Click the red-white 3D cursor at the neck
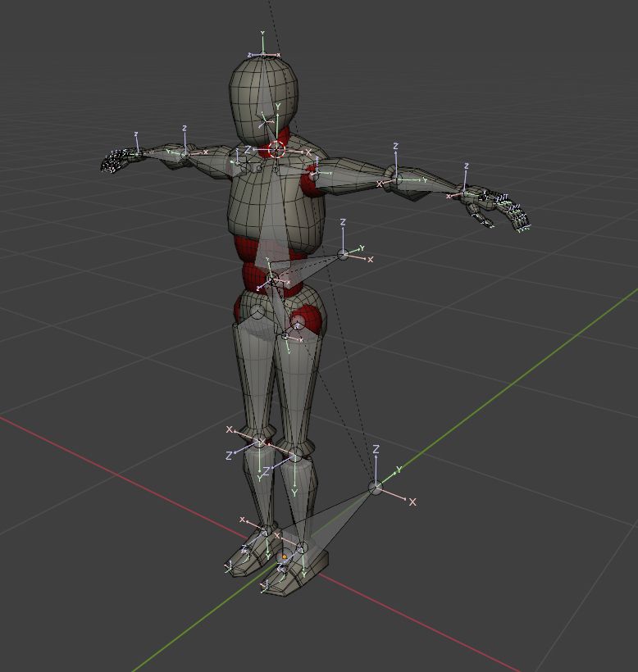 click(276, 149)
